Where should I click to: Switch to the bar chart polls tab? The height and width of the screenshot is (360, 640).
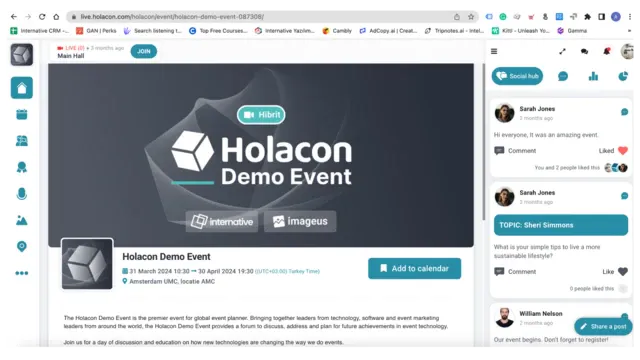click(593, 76)
